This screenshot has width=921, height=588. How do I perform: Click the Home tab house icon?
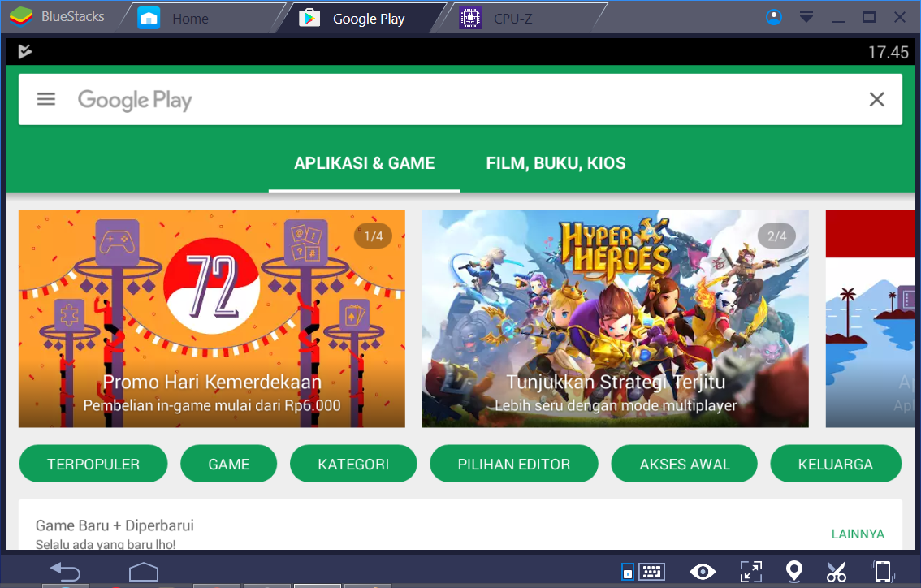pos(149,18)
